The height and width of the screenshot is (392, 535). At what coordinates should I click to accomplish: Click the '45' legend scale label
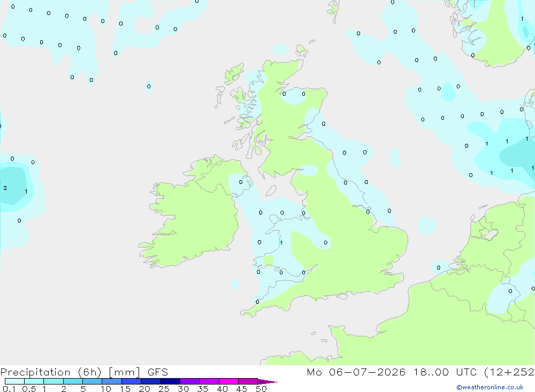coord(242,389)
